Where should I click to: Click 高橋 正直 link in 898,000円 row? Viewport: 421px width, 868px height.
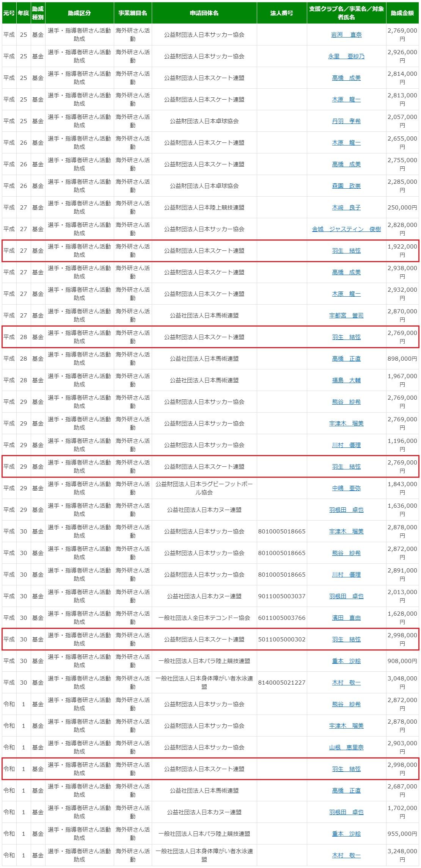coord(346,358)
